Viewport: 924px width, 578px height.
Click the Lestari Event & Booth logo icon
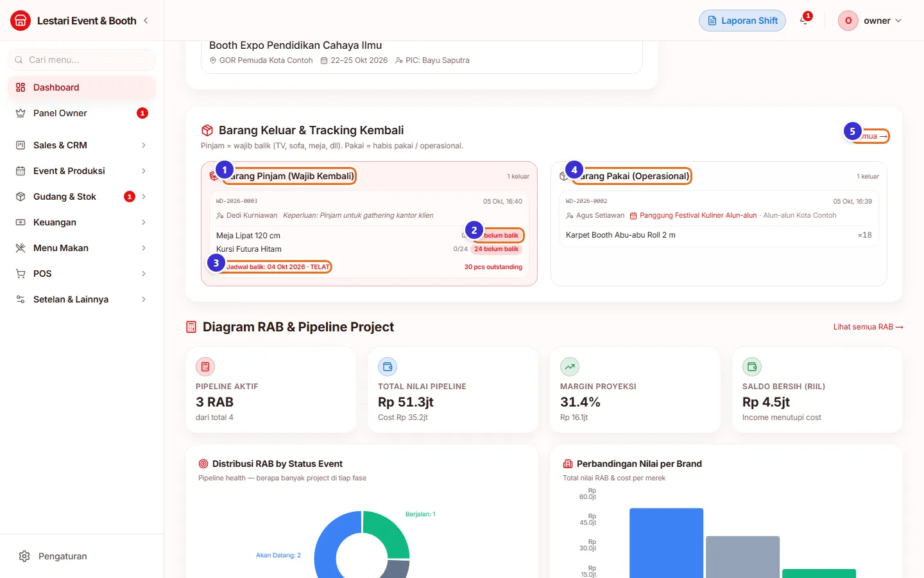tap(21, 21)
